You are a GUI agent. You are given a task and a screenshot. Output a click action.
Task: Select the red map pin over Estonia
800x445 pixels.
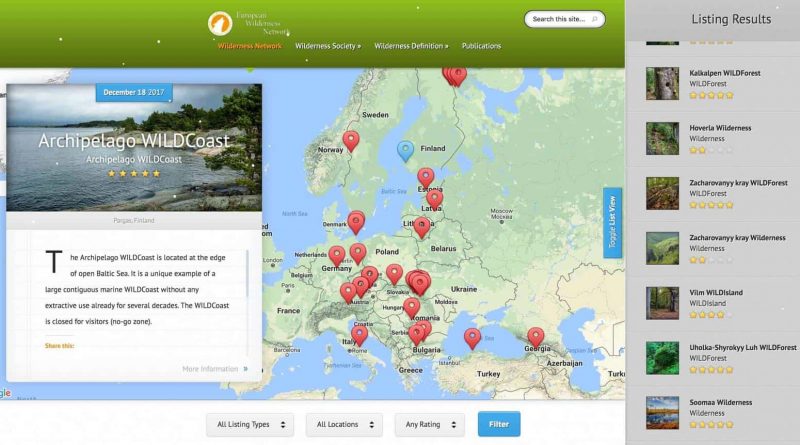click(426, 179)
